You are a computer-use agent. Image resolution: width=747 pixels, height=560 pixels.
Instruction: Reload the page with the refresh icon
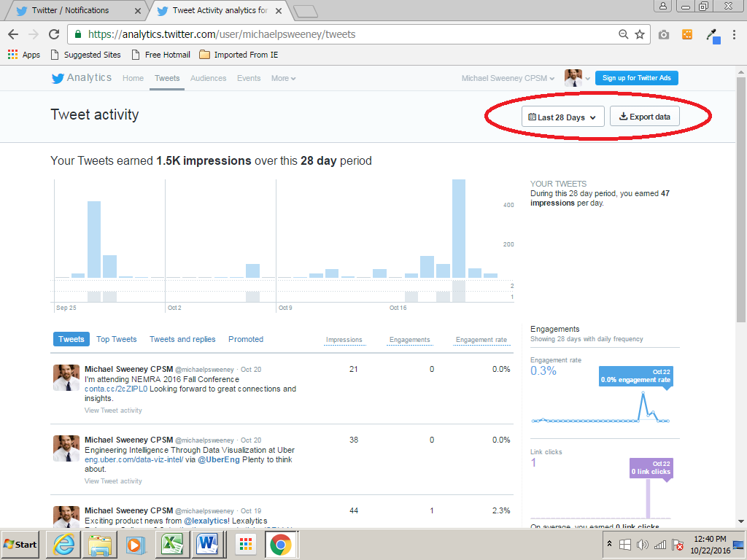coord(54,34)
